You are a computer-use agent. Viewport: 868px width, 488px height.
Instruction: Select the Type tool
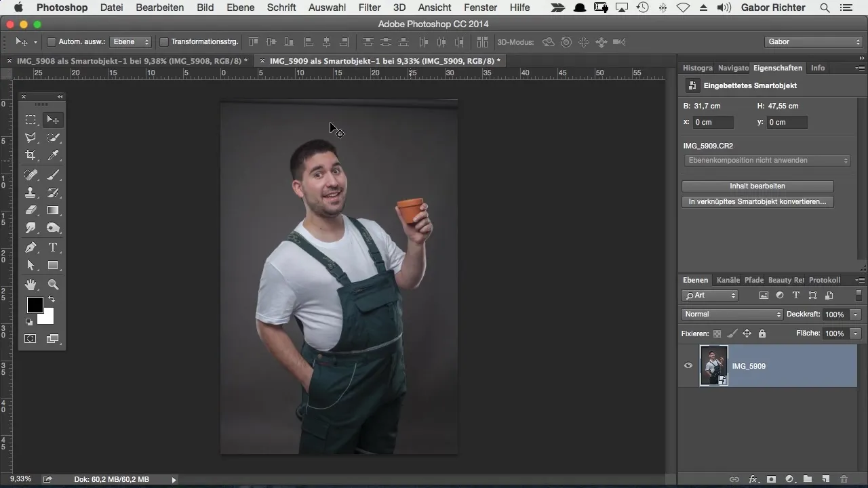pyautogui.click(x=53, y=247)
